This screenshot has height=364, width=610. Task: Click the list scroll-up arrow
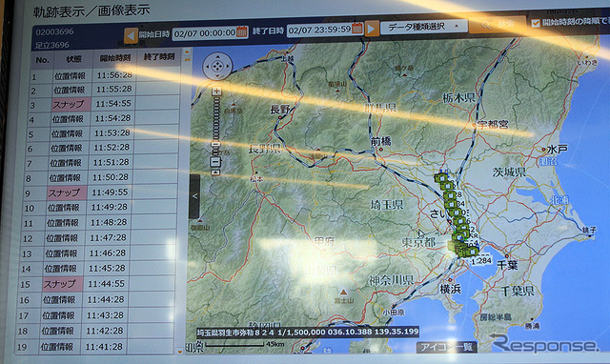[x=187, y=51]
